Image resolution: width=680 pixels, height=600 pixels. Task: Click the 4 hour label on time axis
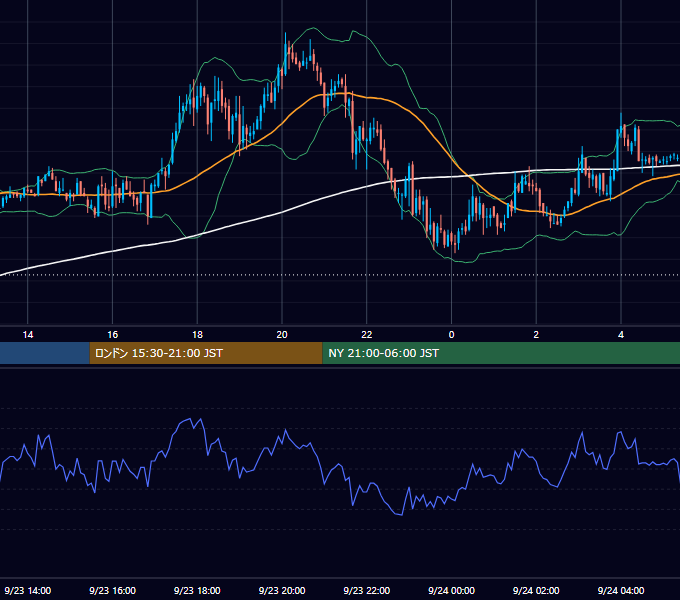coord(621,335)
